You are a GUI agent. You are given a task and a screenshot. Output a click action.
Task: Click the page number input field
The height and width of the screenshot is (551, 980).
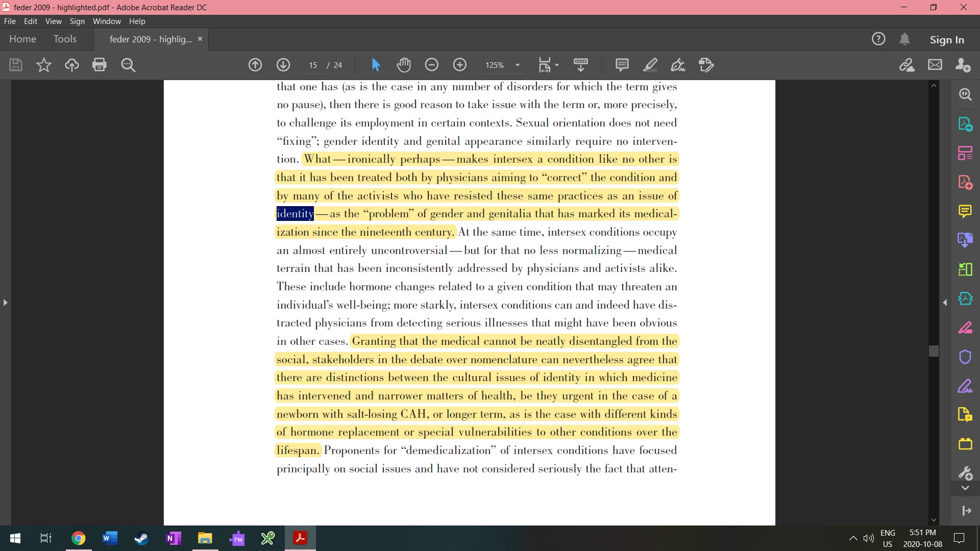pyautogui.click(x=313, y=65)
